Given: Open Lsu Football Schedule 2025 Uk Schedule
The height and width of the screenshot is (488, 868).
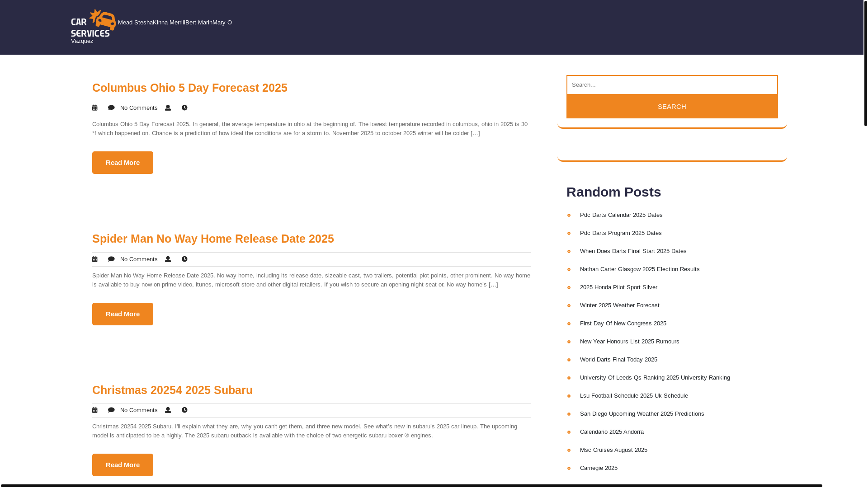Looking at the screenshot, I should coord(634,396).
